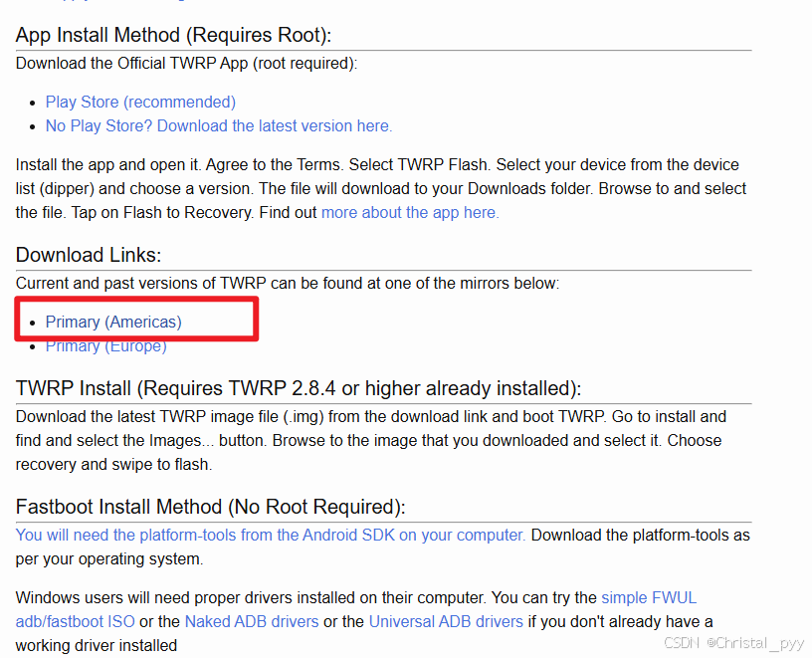
Task: Open the Naked ADB drivers link
Action: tap(252, 621)
